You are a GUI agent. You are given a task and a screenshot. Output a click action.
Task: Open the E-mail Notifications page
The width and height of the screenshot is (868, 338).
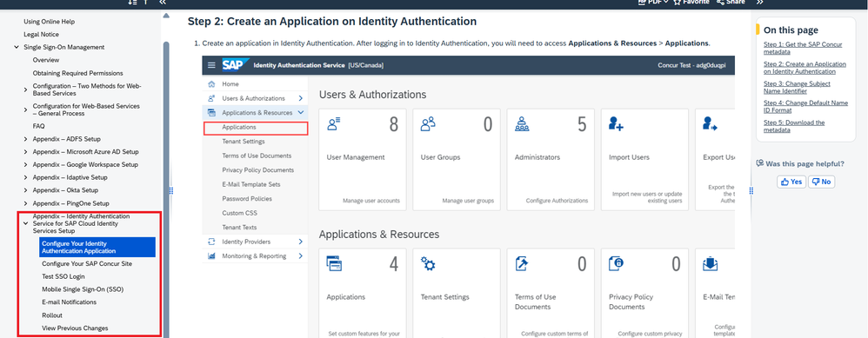click(x=70, y=302)
